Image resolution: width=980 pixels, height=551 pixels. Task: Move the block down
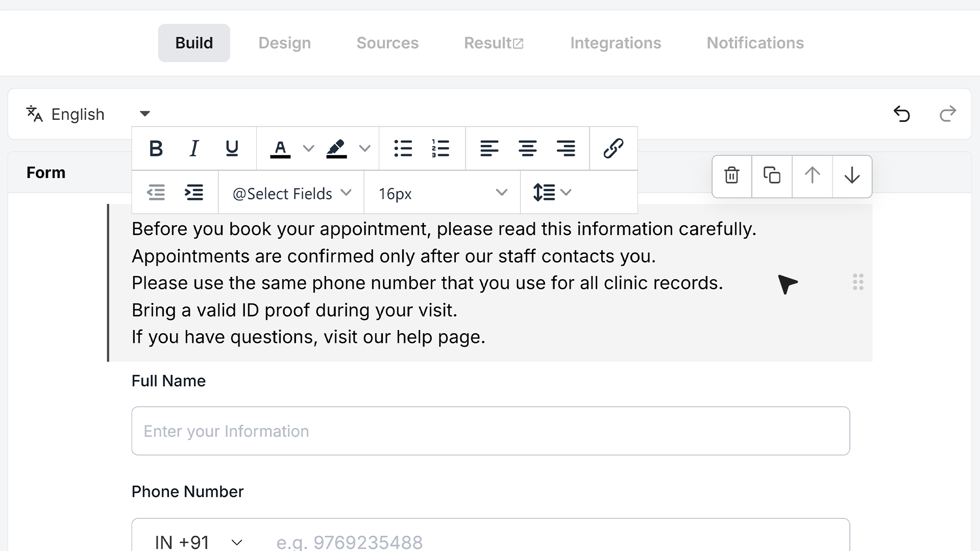[852, 176]
